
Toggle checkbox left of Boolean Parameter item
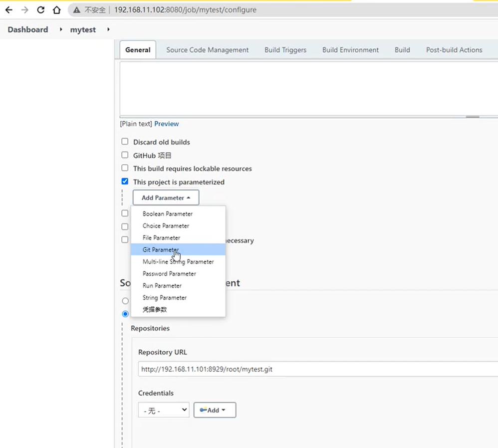tap(125, 214)
